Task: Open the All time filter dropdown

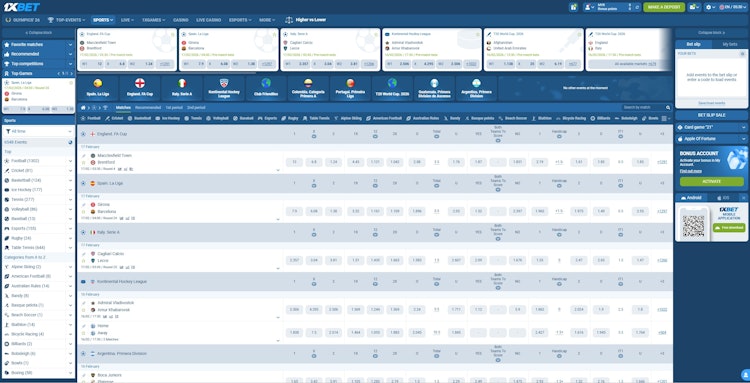Action: (38, 131)
